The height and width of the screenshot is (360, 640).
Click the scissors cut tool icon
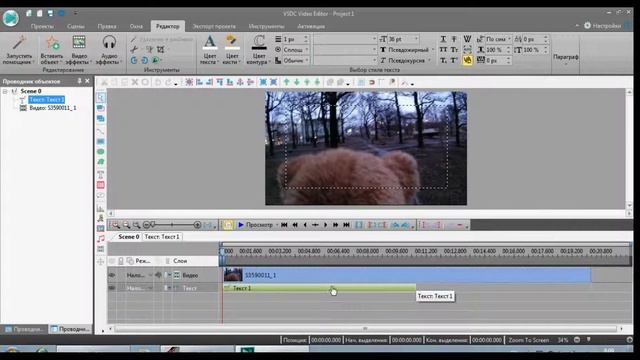pos(134,49)
